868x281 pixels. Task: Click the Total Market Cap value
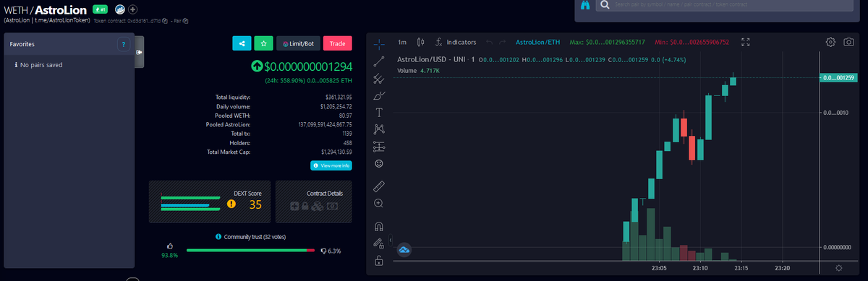pos(336,152)
